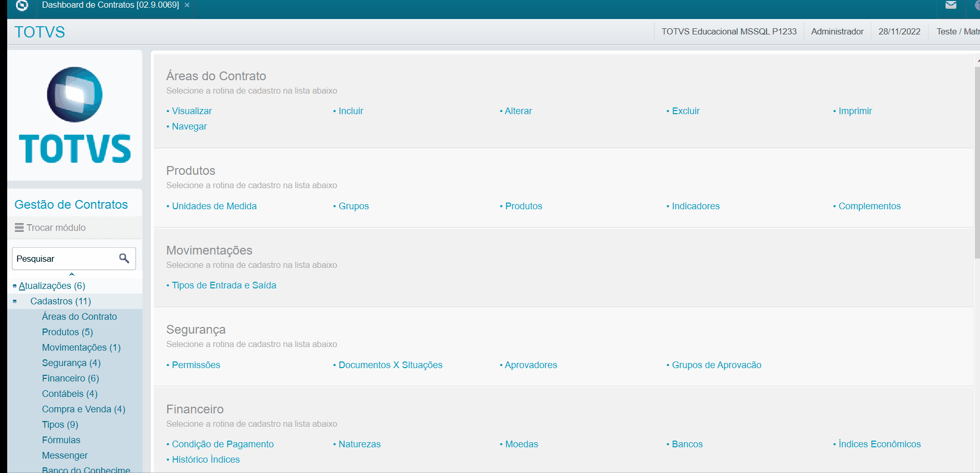Image resolution: width=980 pixels, height=473 pixels.
Task: Open Documentos X Situações link
Action: click(390, 365)
